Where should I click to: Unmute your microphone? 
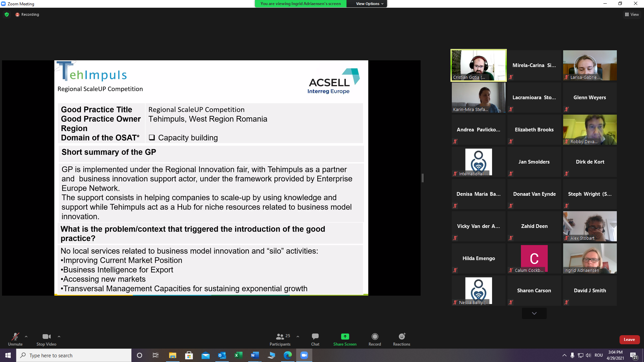pos(15,339)
